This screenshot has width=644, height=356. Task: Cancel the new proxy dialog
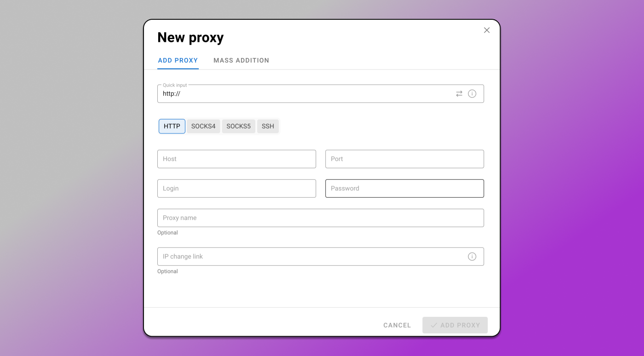click(x=397, y=325)
